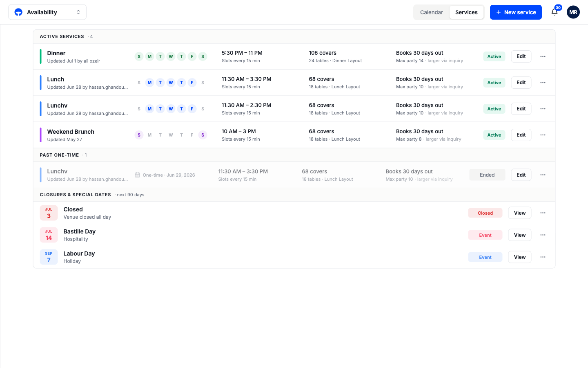Click the app logo in the Availability selector

point(18,12)
